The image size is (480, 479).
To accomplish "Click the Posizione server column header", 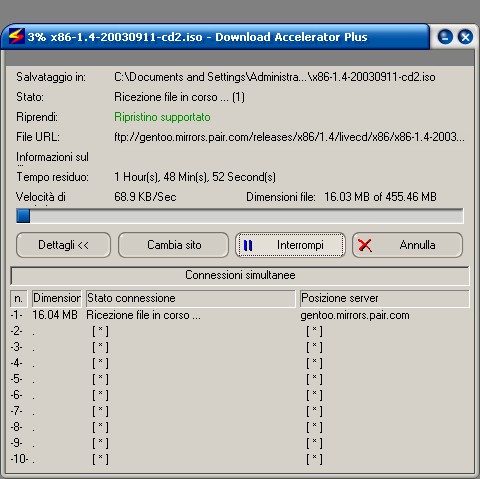I will (x=385, y=298).
